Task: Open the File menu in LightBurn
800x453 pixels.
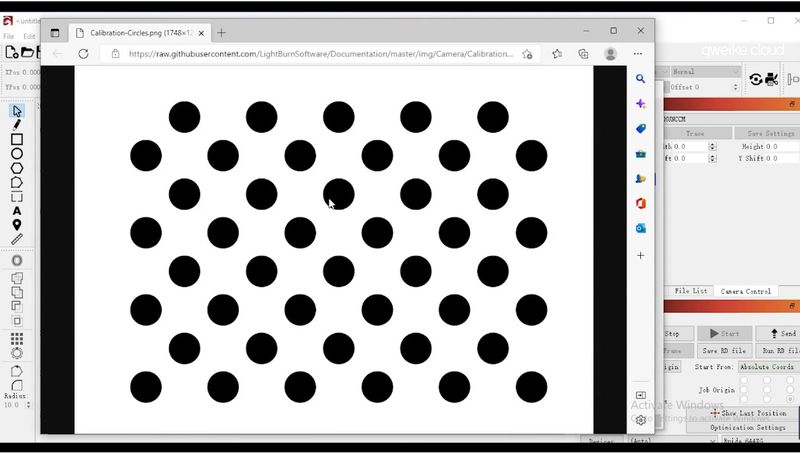Action: click(x=9, y=37)
